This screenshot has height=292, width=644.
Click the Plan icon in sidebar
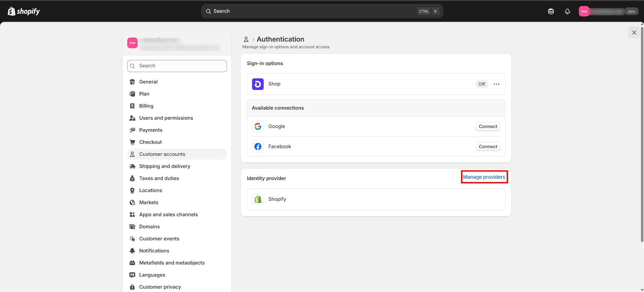(x=132, y=94)
